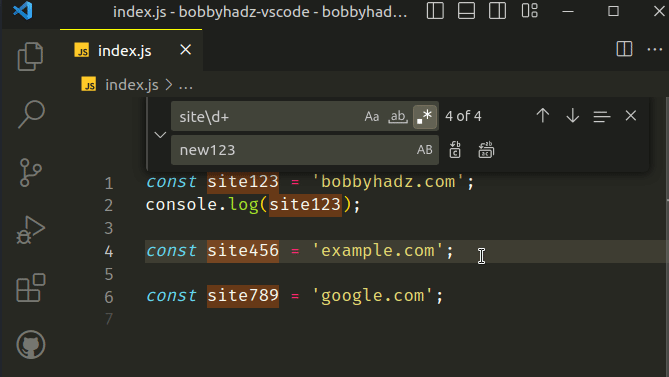669x377 pixels.
Task: Click the 'example.com' string
Action: 378,251
